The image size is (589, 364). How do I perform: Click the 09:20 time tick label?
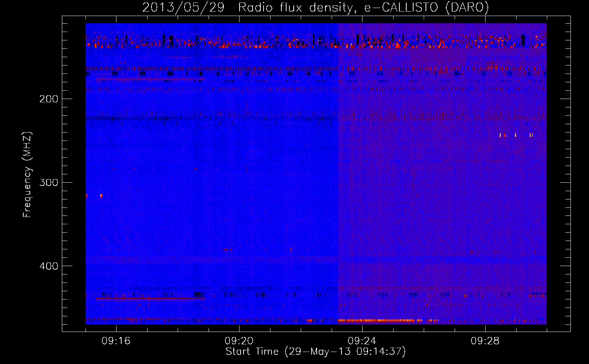[x=239, y=341]
